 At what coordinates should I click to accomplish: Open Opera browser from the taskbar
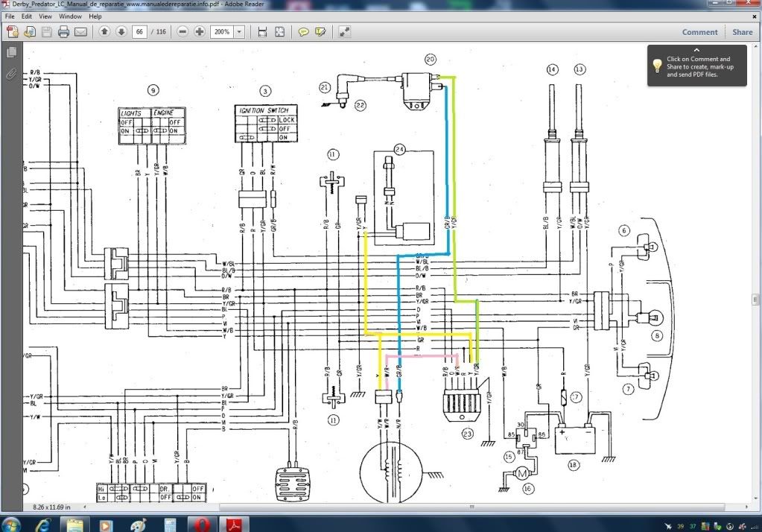click(x=202, y=525)
